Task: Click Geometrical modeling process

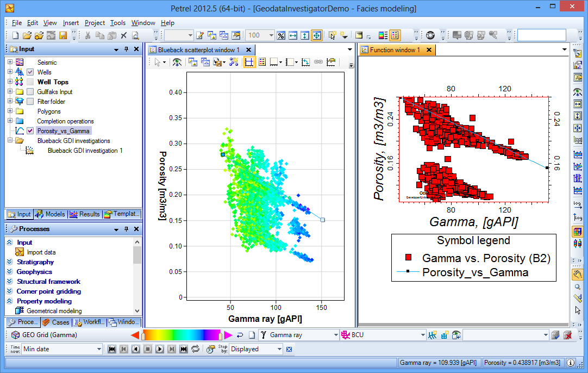Action: (x=54, y=310)
